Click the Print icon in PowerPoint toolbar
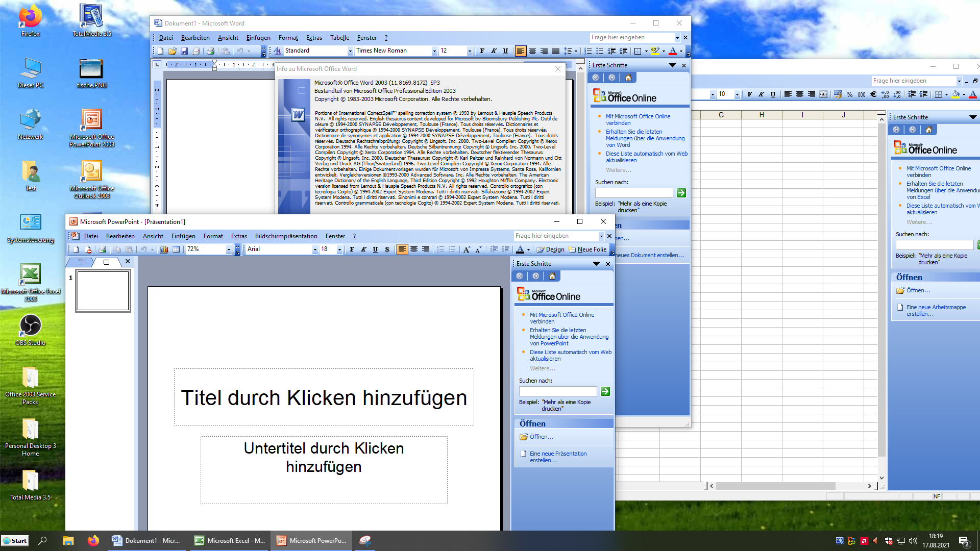The width and height of the screenshot is (980, 551). pos(102,249)
